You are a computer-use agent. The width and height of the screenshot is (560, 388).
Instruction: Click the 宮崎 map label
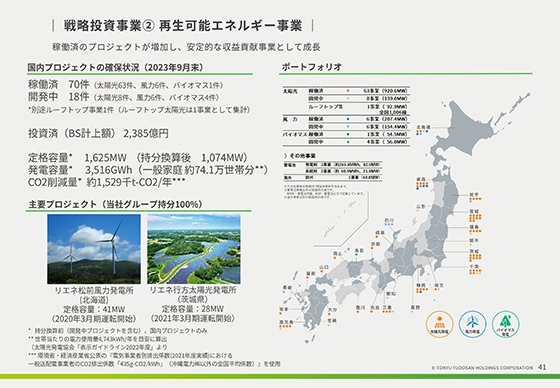[x=332, y=320]
